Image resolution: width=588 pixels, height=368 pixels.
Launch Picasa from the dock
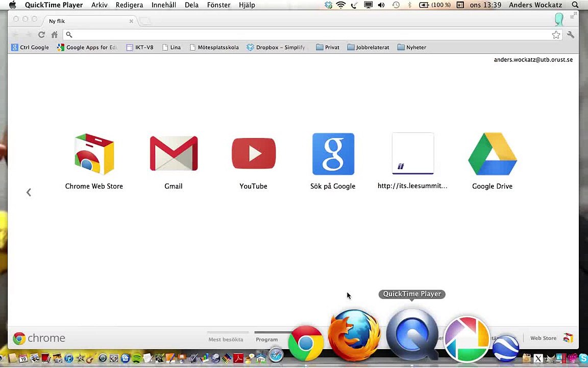(467, 339)
